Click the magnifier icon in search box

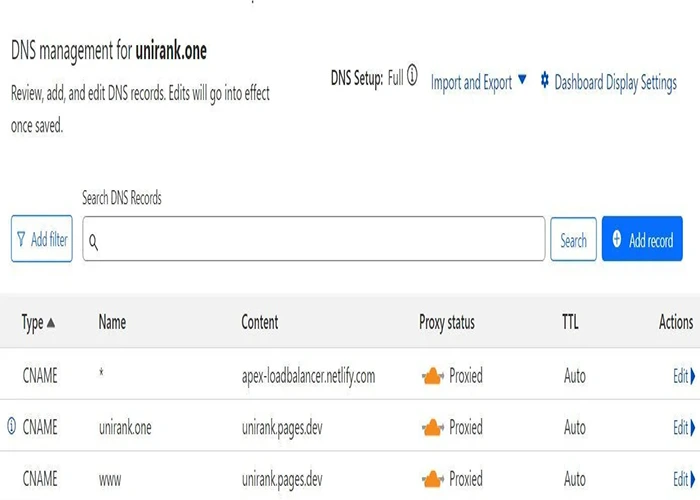tap(93, 242)
